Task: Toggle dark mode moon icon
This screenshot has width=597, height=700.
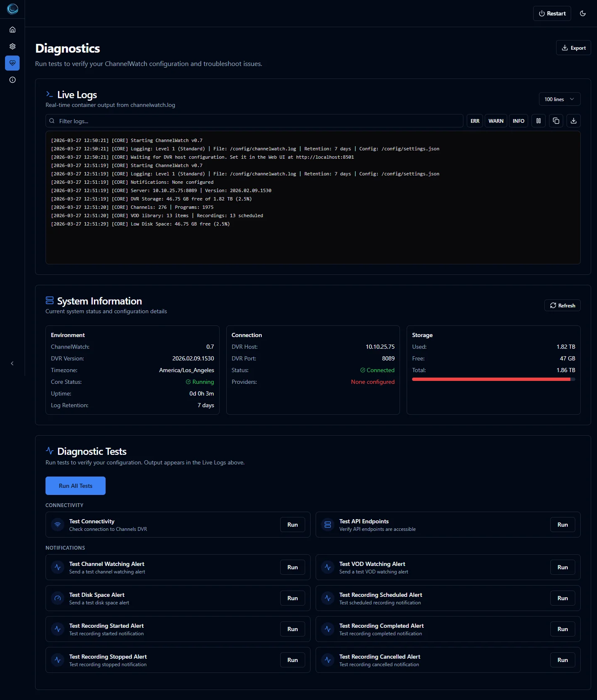Action: (583, 13)
